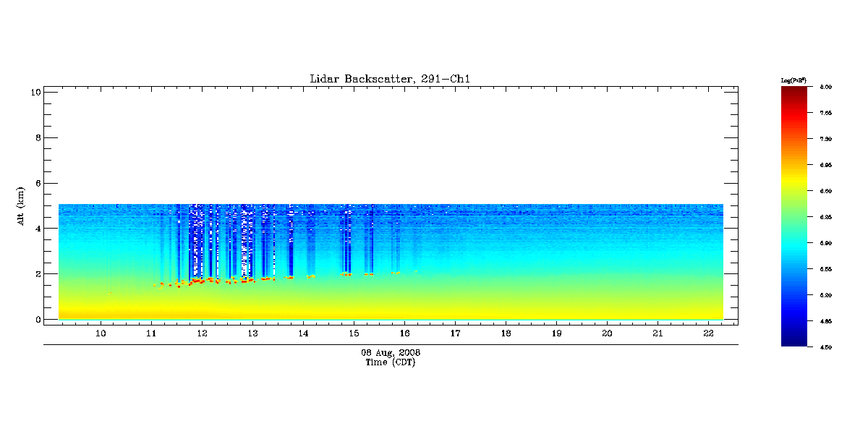Click the x-axis tick label '18'
Image resolution: width=868 pixels, height=434 pixels.
(506, 333)
